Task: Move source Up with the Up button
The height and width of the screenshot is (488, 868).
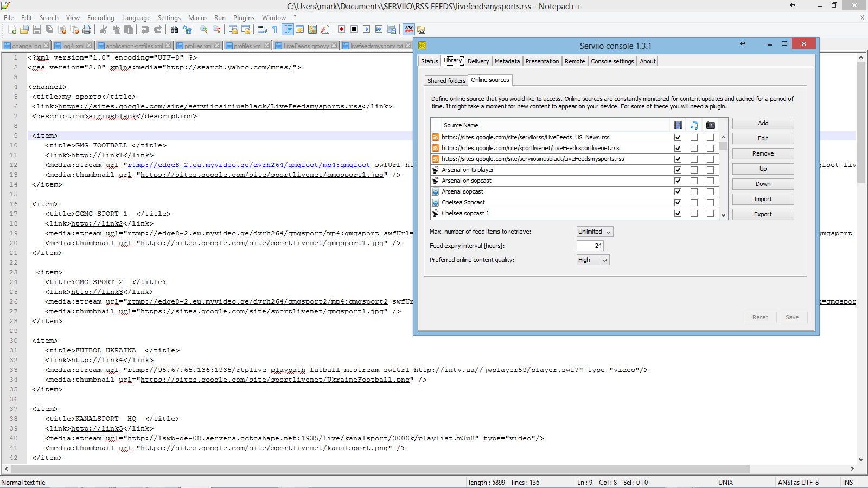Action: (763, 169)
